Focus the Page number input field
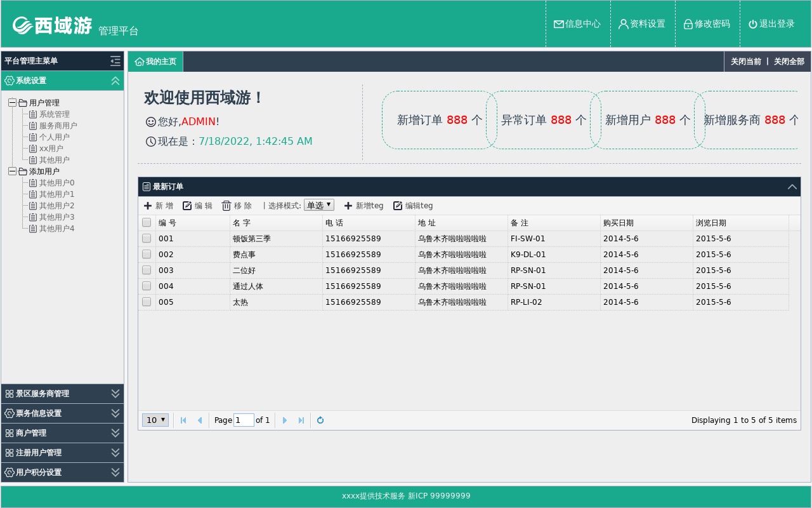This screenshot has width=812, height=508. tap(244, 420)
